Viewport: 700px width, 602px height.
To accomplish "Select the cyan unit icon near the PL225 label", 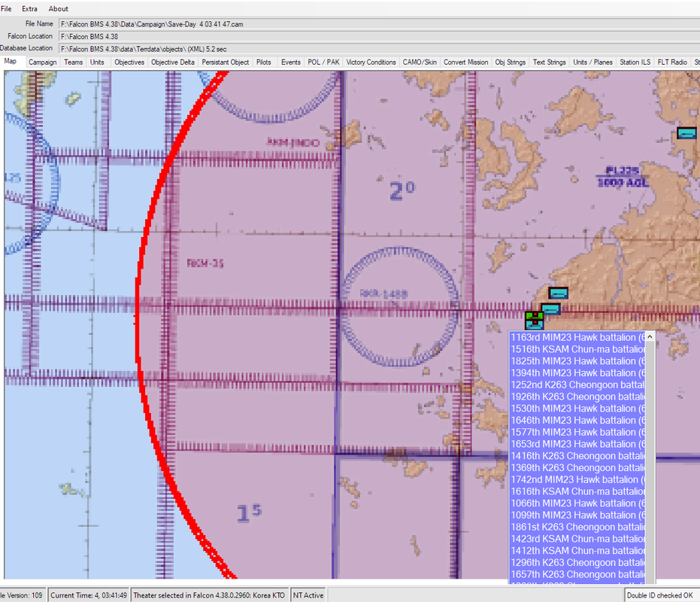I will (686, 132).
